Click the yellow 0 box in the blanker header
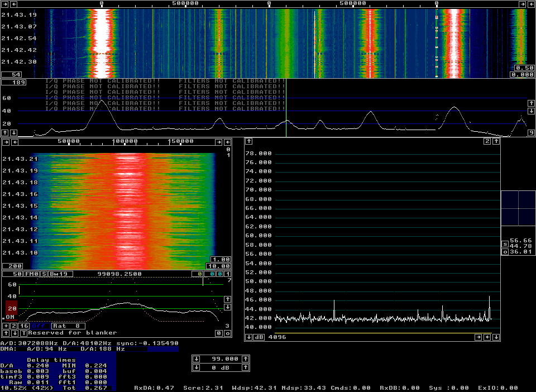The height and width of the screenshot is (392, 536). 197,274
